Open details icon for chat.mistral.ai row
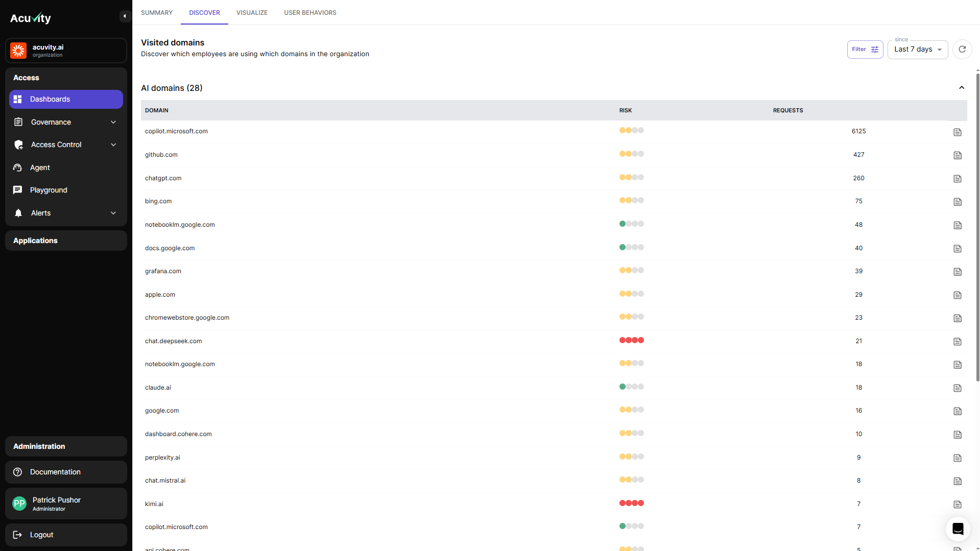This screenshot has height=551, width=980. (x=958, y=481)
